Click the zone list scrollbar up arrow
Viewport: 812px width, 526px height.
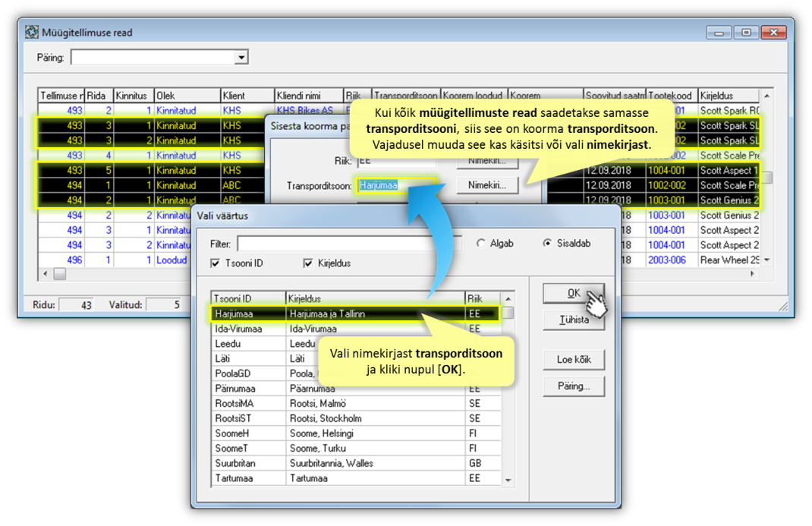click(508, 299)
